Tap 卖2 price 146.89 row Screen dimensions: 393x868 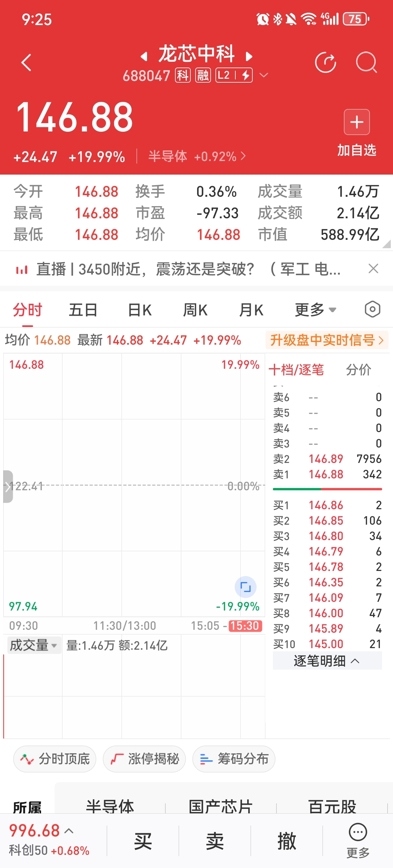(327, 459)
